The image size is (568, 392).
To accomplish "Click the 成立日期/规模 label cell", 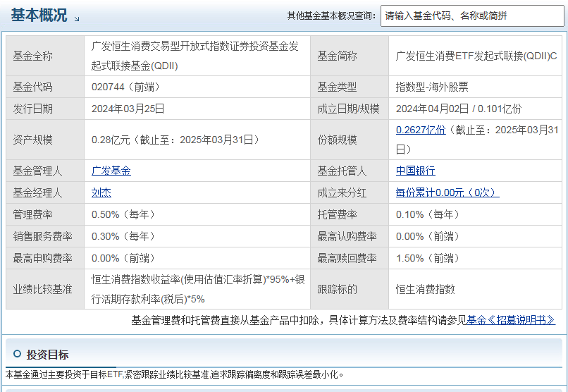I will tap(350, 109).
